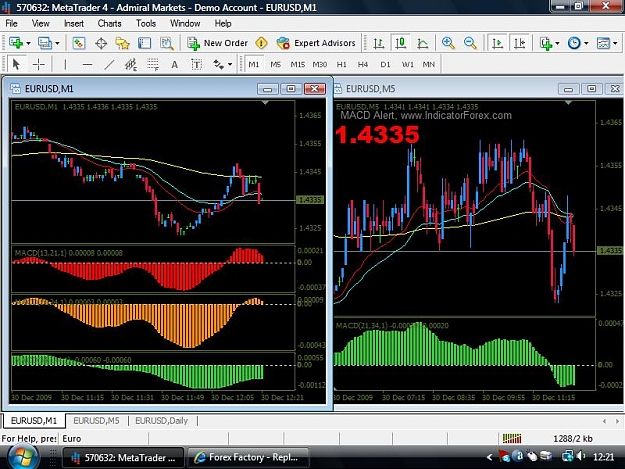The height and width of the screenshot is (469, 625).
Task: Open the Navigator folder-star icon
Action: point(122,43)
